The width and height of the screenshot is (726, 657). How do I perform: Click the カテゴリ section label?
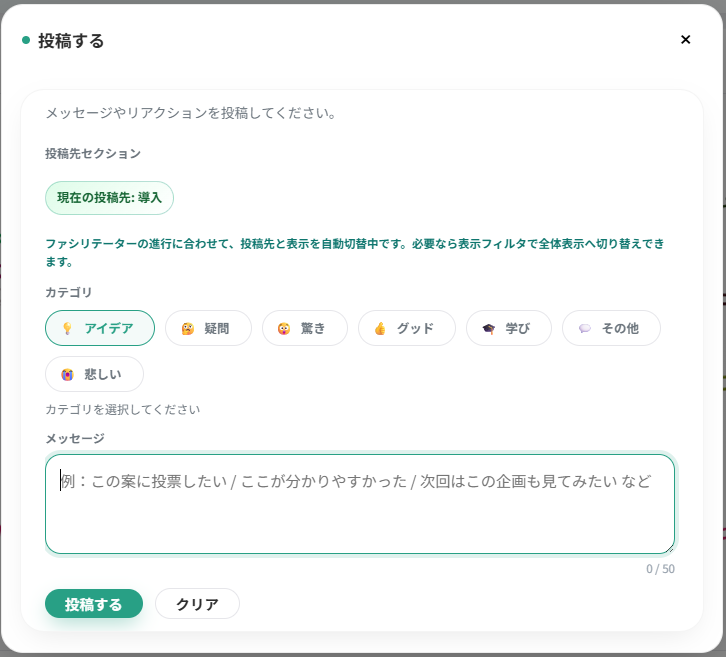point(69,293)
